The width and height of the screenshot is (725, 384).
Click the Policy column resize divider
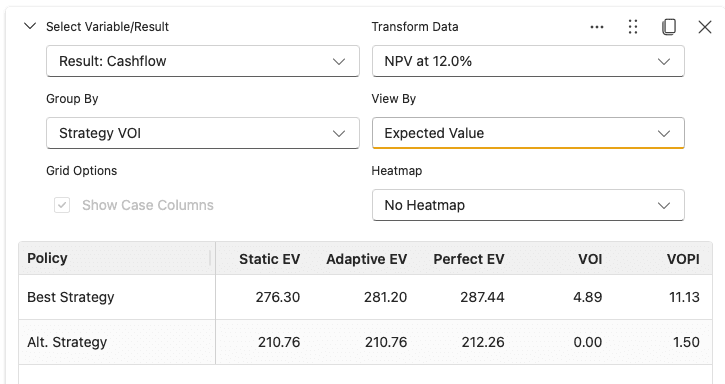(x=210, y=258)
